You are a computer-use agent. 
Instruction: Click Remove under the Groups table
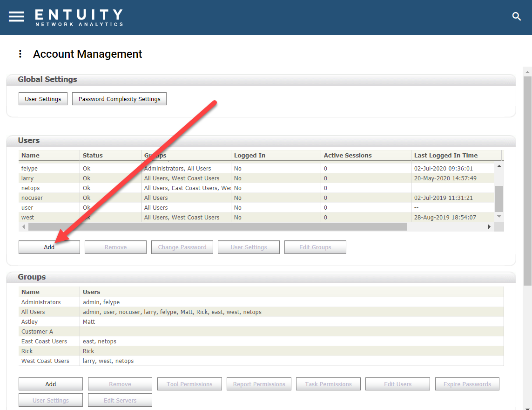coord(120,384)
